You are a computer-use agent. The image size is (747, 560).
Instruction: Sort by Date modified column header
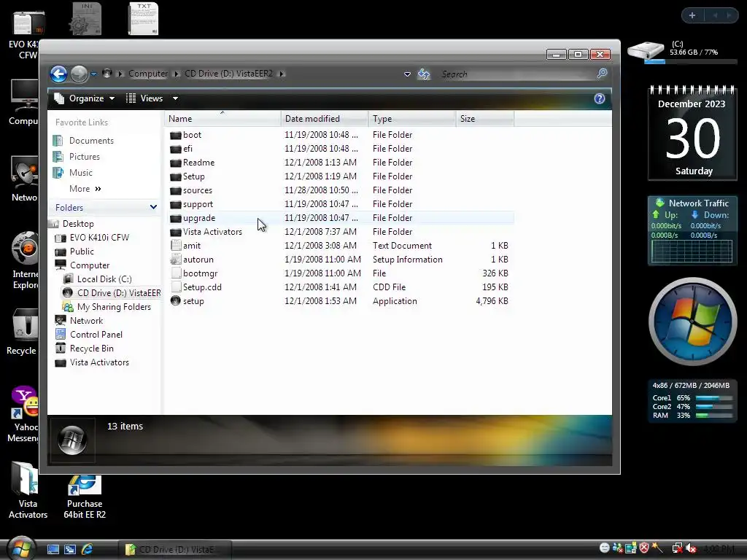(x=325, y=119)
